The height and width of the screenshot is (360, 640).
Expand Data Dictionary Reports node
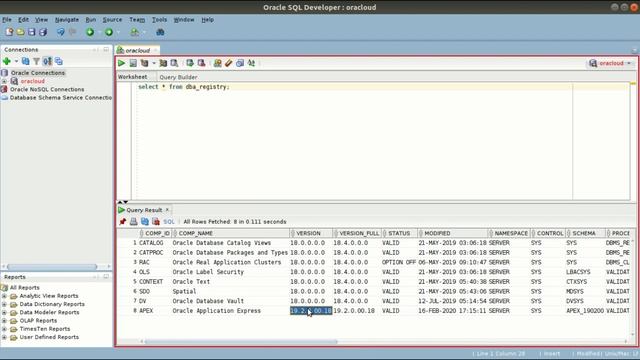4,304
